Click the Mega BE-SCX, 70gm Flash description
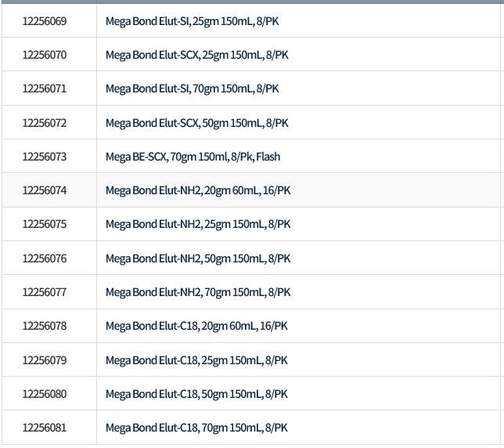Image resolution: width=504 pixels, height=448 pixels. point(193,157)
